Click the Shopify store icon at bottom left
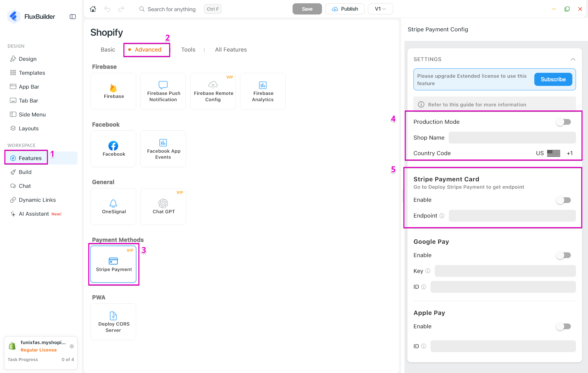588x373 pixels. point(12,346)
